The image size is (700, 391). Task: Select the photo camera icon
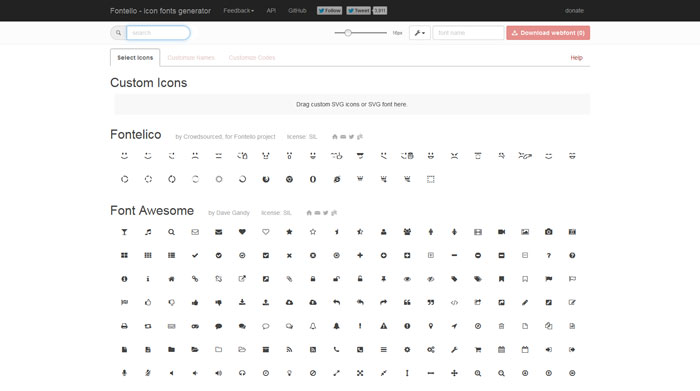[x=549, y=232]
